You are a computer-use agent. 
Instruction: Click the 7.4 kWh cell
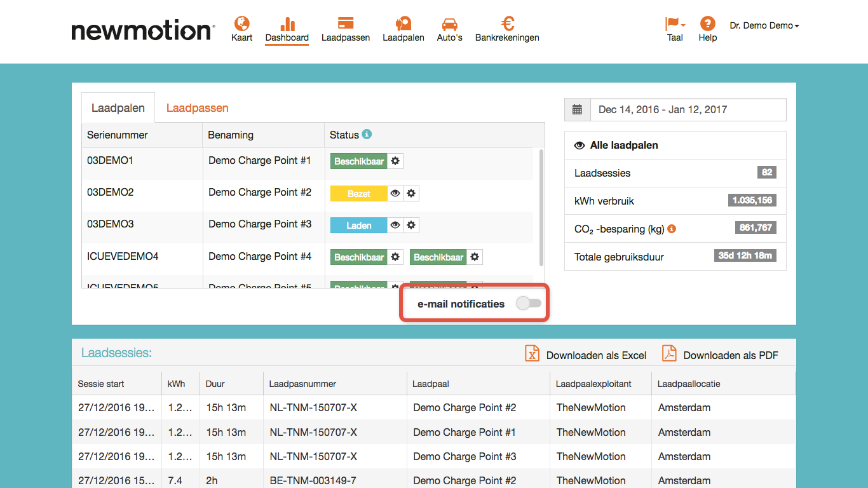click(x=175, y=481)
